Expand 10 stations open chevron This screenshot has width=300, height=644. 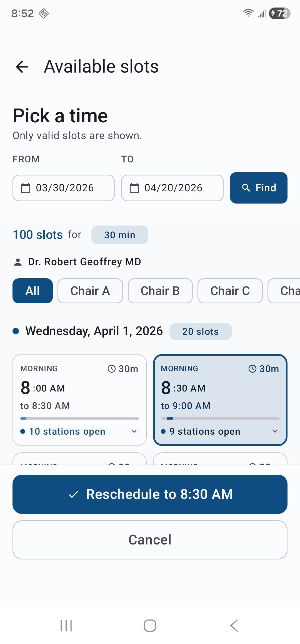(x=134, y=431)
